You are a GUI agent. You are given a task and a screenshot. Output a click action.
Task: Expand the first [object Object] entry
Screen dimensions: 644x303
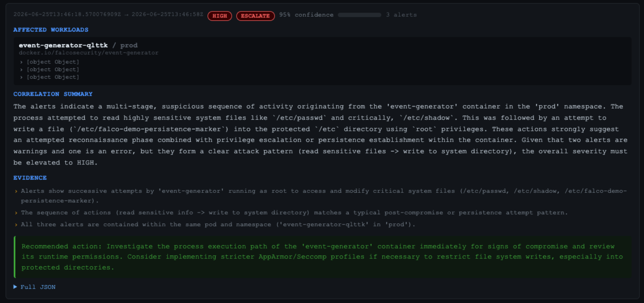pyautogui.click(x=49, y=62)
